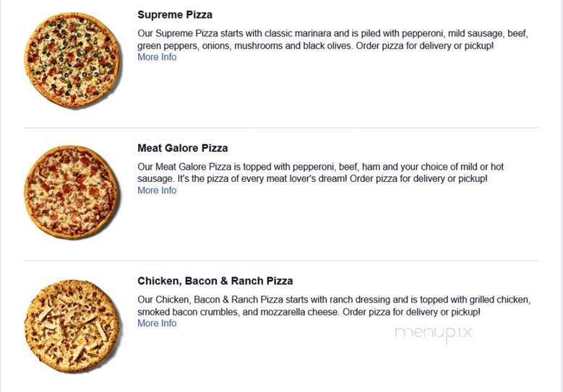563x392 pixels.
Task: Click the divider line below Supreme Pizza
Action: 280,128
